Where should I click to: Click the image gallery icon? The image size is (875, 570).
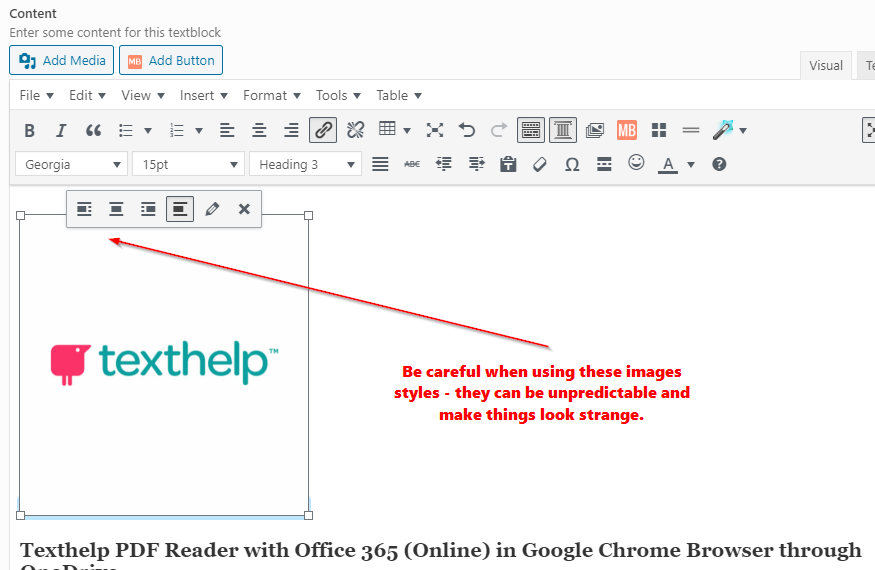click(x=595, y=131)
